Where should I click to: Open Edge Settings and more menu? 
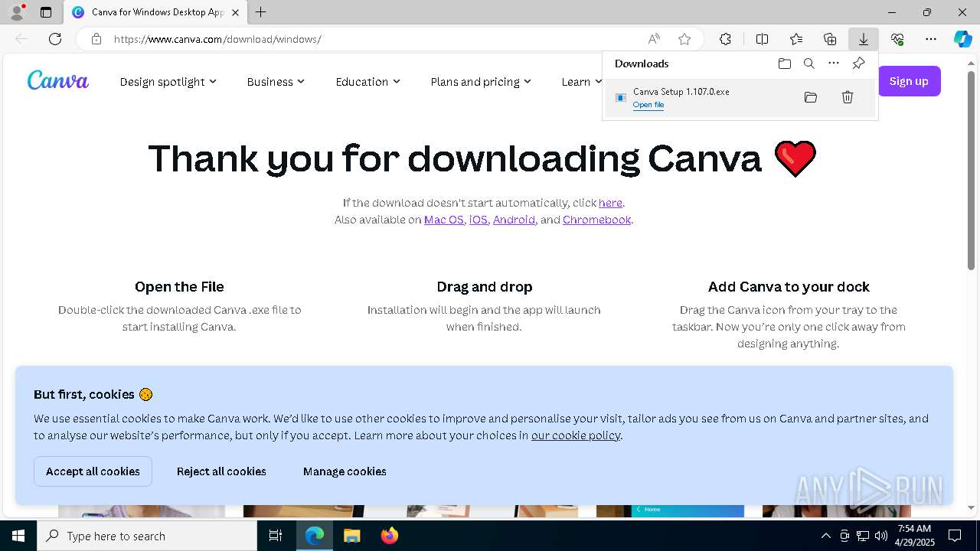tap(931, 39)
